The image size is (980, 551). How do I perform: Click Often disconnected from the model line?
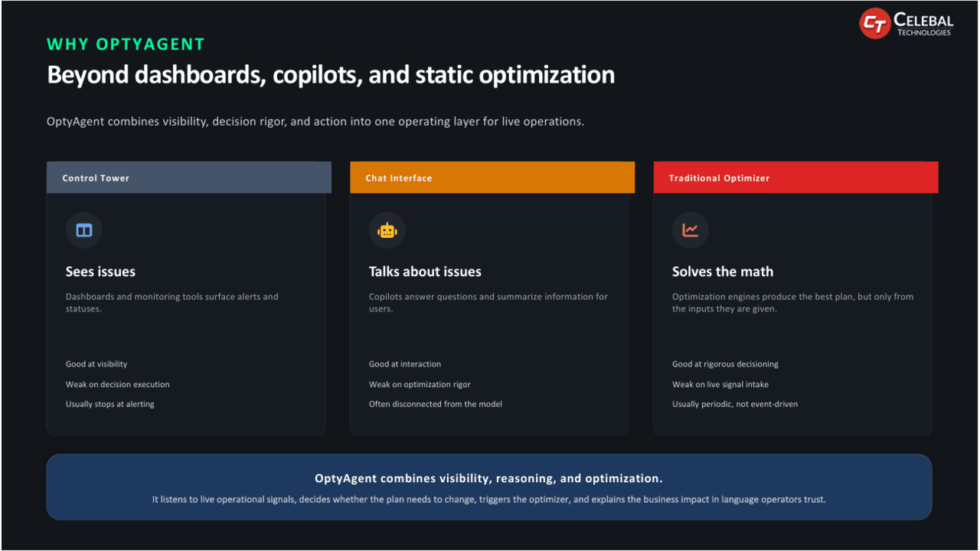(x=436, y=404)
